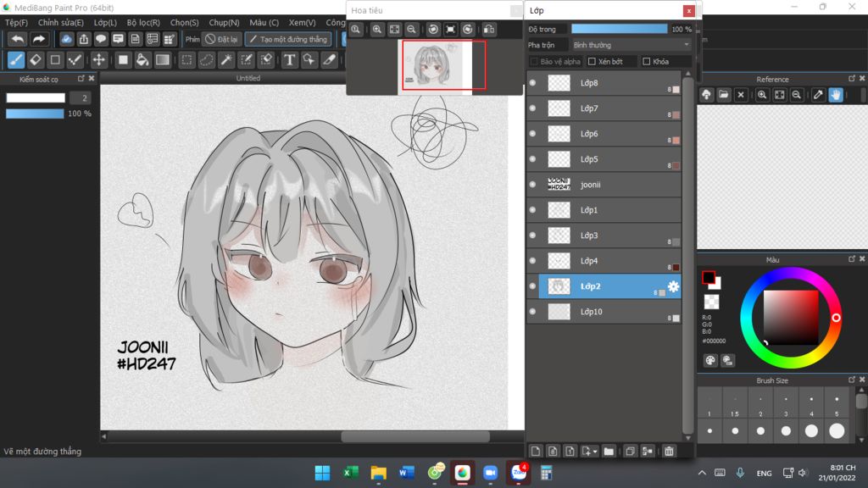The image size is (868, 488).
Task: Duplicate the current layer
Action: 630,452
